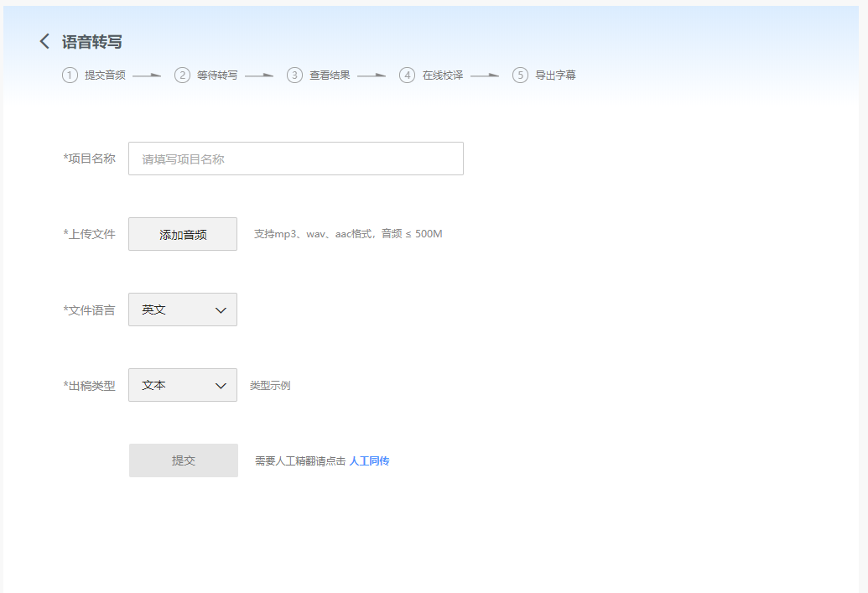Click the 提交音频 step label
Image resolution: width=868 pixels, height=593 pixels.
[105, 75]
